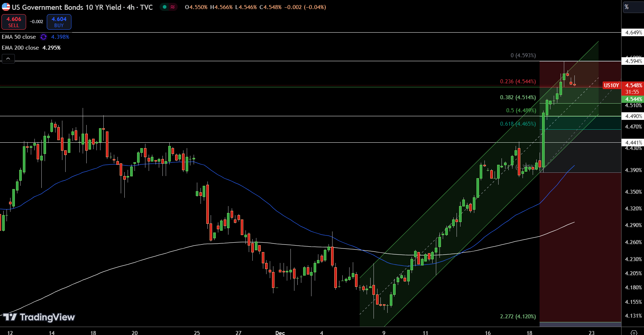Click the Fibonacci 0 (4.593%) level label
Image resolution: width=644 pixels, height=335 pixels.
(523, 55)
